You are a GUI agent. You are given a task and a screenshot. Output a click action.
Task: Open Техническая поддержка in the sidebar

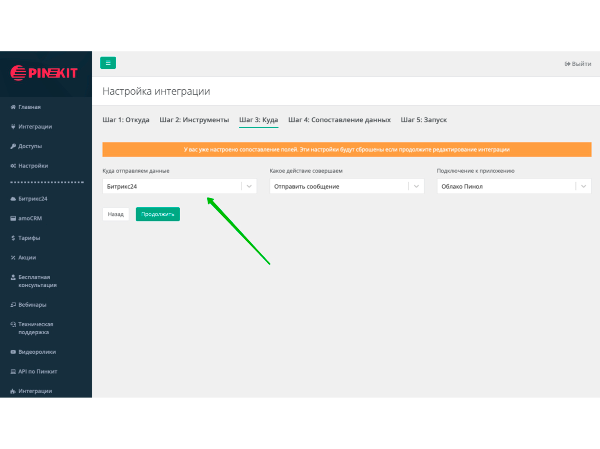(35, 328)
